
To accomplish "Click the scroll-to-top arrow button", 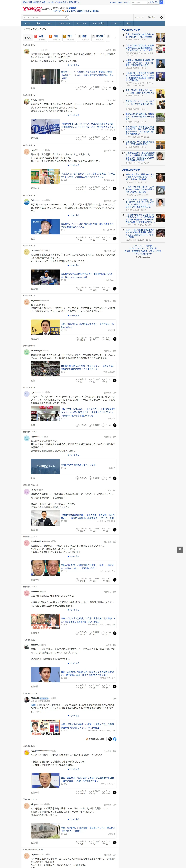I will (180, 550).
